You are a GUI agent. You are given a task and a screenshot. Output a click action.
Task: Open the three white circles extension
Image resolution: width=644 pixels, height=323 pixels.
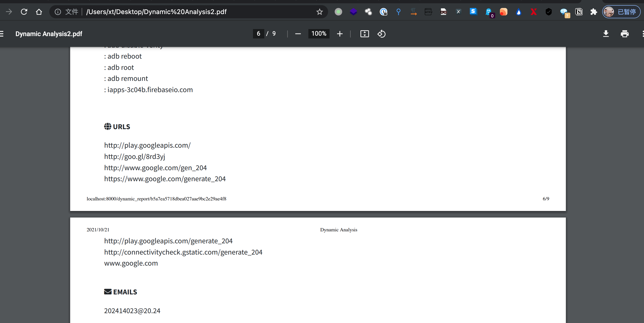coord(368,12)
